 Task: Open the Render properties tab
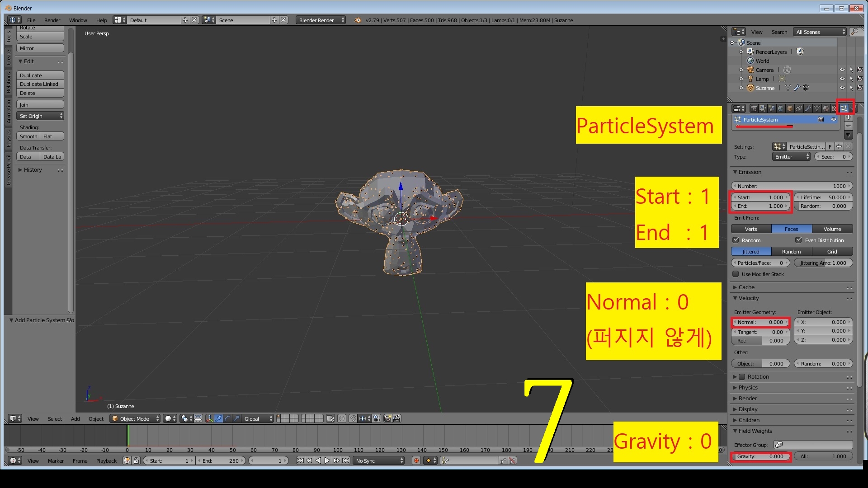(754, 108)
